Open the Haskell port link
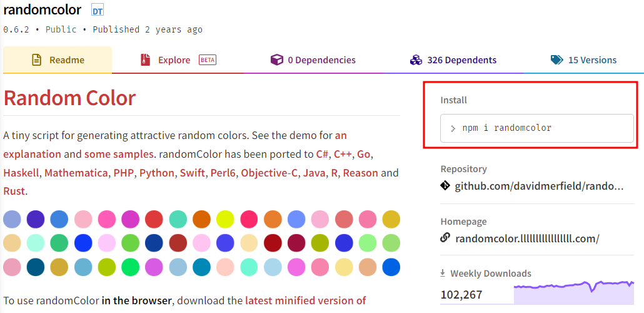 click(x=21, y=173)
